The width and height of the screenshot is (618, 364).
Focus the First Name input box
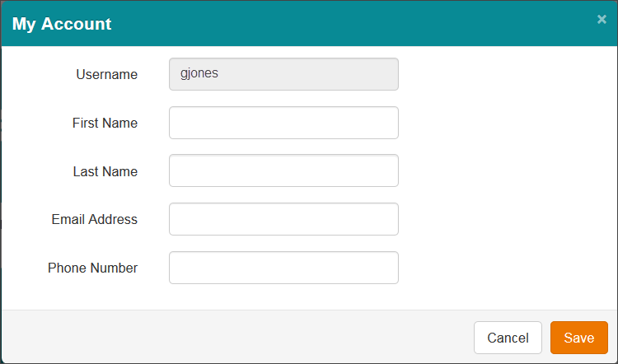click(283, 123)
